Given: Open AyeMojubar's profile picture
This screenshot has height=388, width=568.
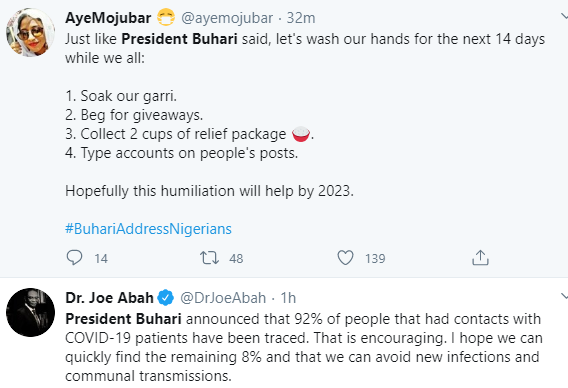Looking at the screenshot, I should click(x=30, y=33).
